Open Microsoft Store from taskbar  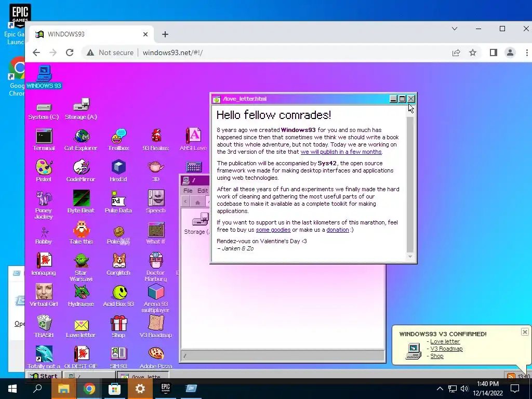114,389
